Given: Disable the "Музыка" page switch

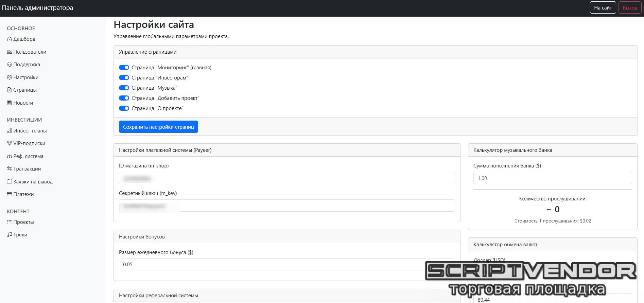Looking at the screenshot, I should point(124,88).
